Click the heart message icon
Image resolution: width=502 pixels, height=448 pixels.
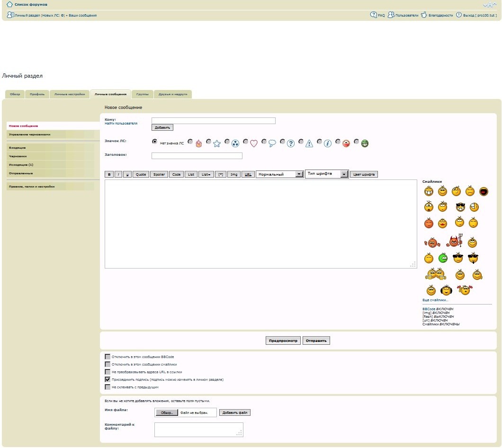point(253,143)
